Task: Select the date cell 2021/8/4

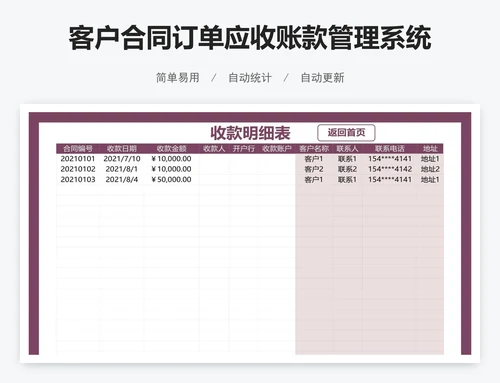Action: tap(122, 179)
